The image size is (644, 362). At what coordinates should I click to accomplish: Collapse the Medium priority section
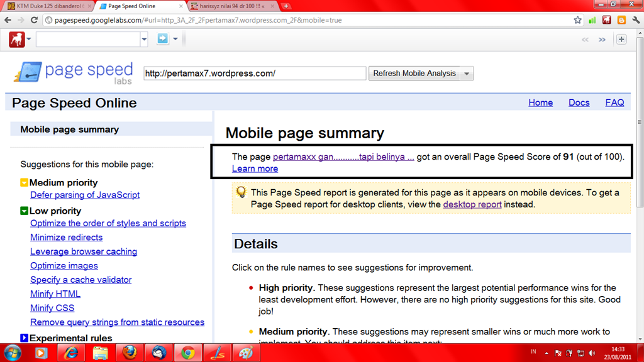pos(25,183)
